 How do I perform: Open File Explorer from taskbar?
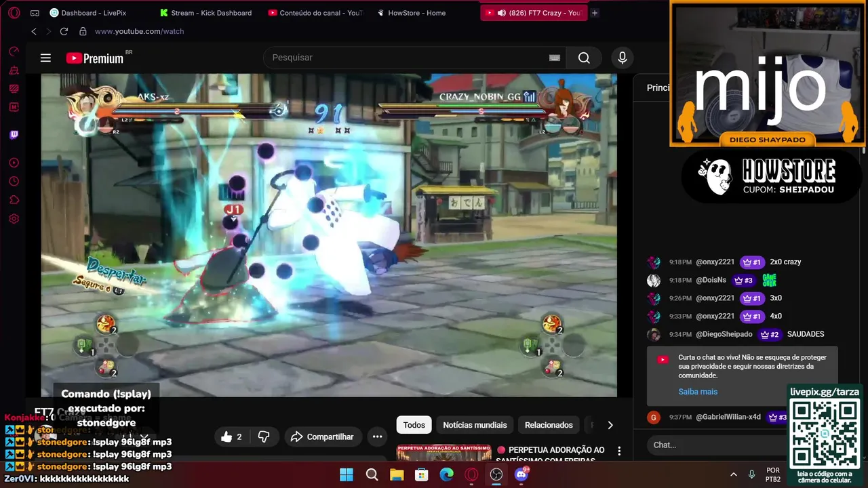397,474
